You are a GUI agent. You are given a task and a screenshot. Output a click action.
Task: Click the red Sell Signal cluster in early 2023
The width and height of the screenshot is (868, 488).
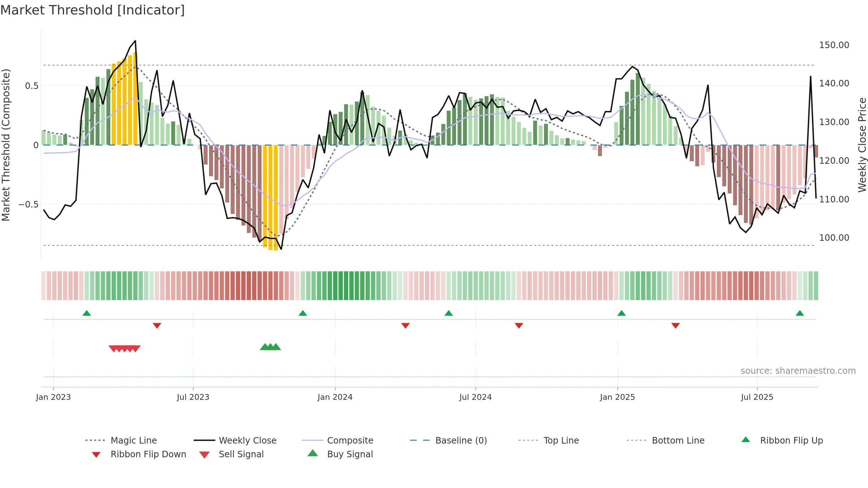coord(124,349)
